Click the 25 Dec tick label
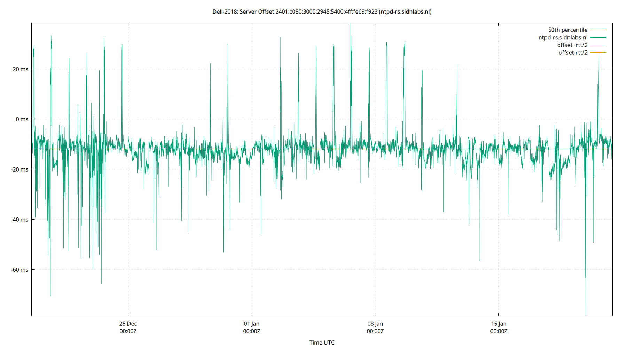The width and height of the screenshot is (644, 348). (128, 323)
